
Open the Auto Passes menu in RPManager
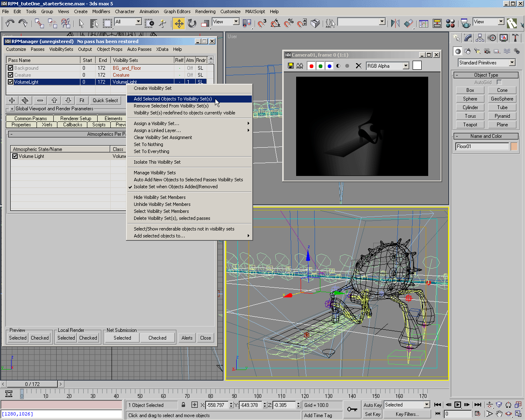tap(139, 49)
